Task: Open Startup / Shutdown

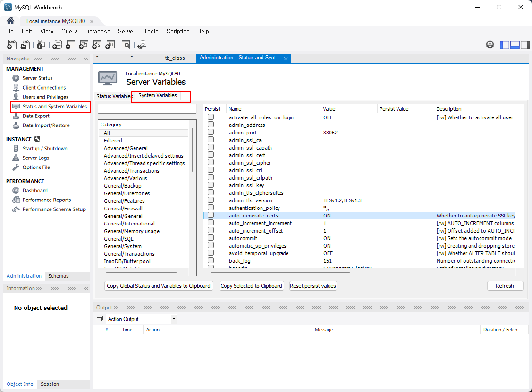Action: 45,149
